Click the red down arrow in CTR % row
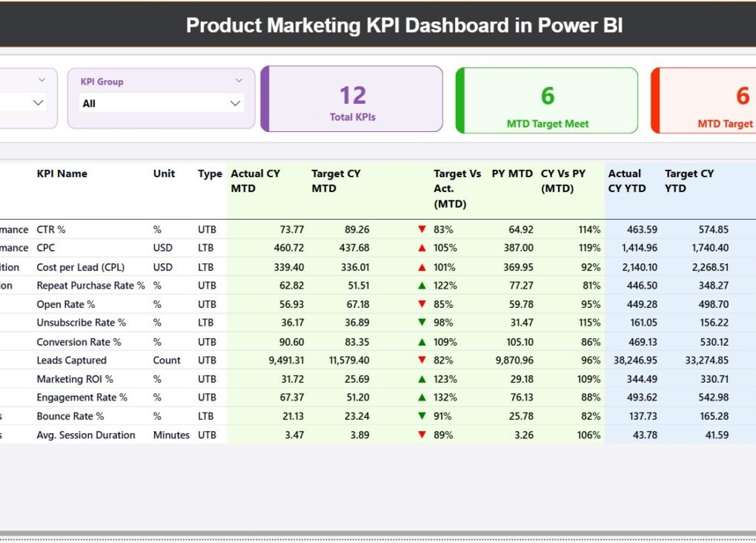The height and width of the screenshot is (543, 756). click(x=422, y=229)
